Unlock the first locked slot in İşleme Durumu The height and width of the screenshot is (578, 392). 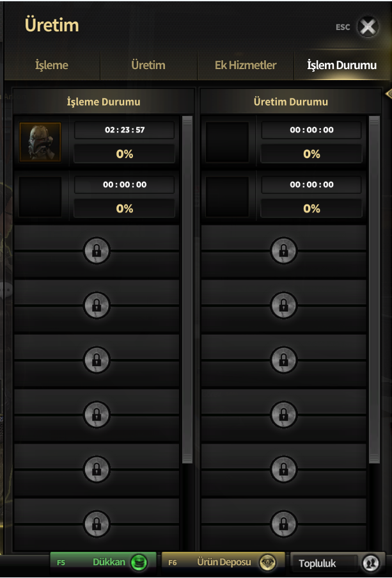(97, 251)
